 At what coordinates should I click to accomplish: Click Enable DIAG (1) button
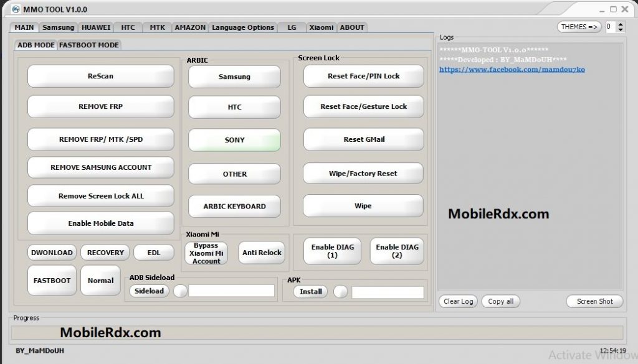coord(333,251)
